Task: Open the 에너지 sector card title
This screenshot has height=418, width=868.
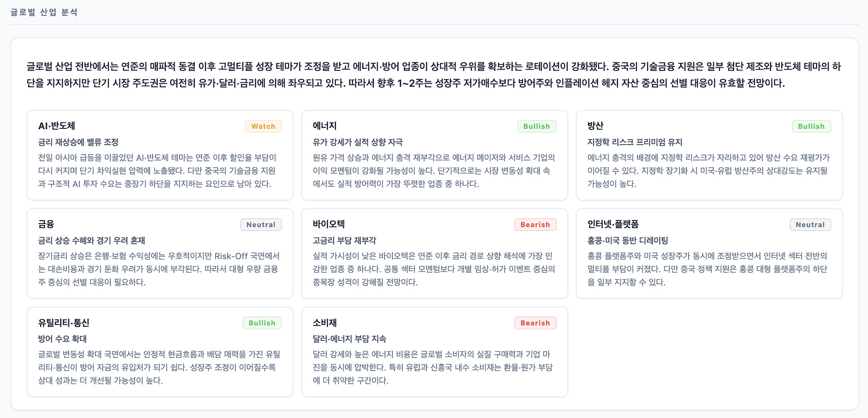Action: pyautogui.click(x=325, y=126)
